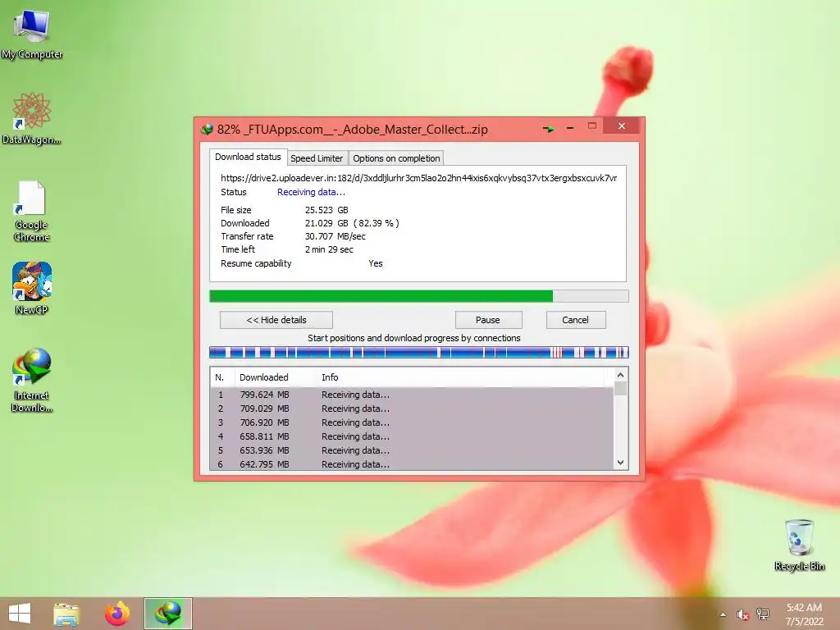The width and height of the screenshot is (840, 630).
Task: Show hidden tray icons arrow
Action: pyautogui.click(x=723, y=614)
